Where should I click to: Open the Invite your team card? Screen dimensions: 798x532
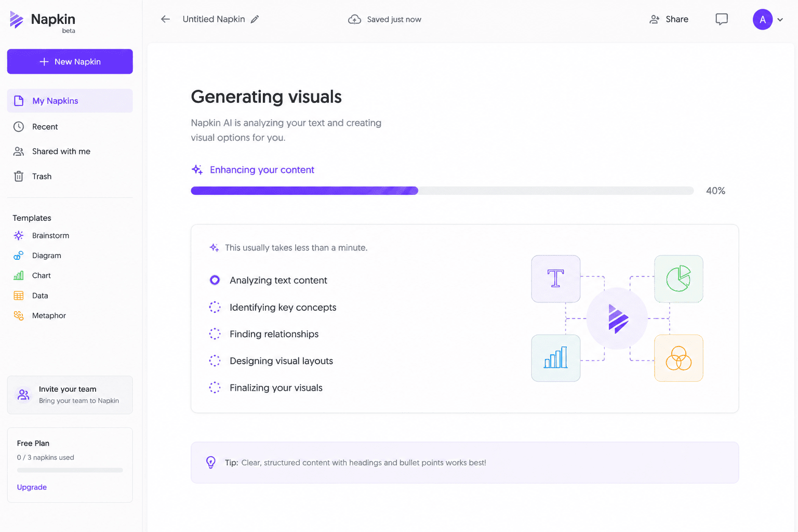70,395
